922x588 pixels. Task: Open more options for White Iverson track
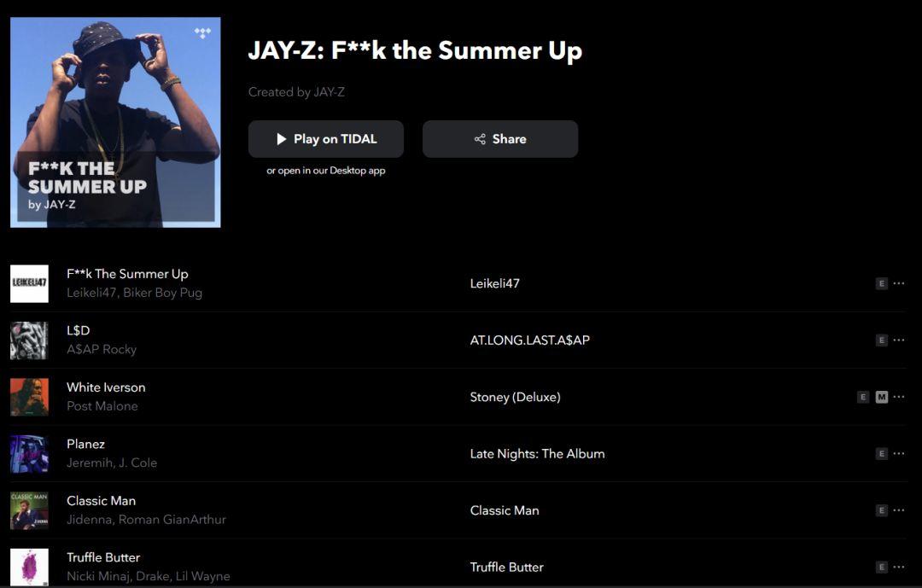[x=898, y=397]
